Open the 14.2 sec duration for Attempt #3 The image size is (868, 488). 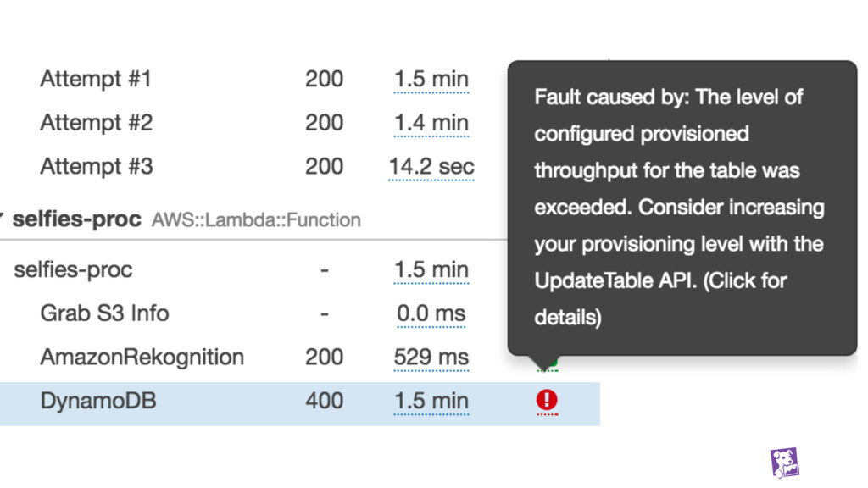(431, 167)
